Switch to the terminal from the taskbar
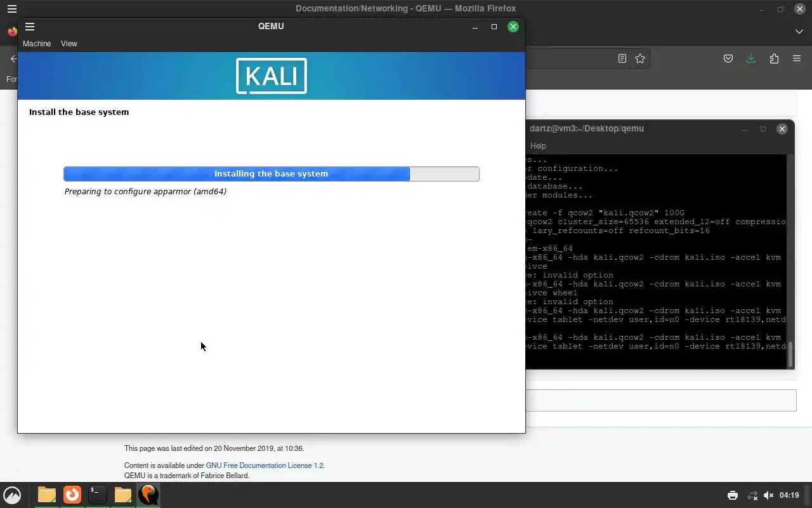The image size is (812, 508). pyautogui.click(x=97, y=495)
